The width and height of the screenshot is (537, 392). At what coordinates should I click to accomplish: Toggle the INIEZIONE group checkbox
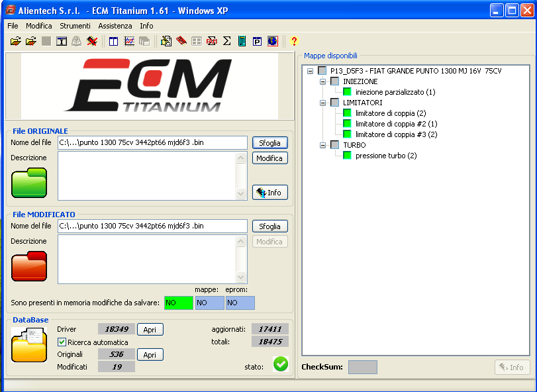tap(335, 81)
